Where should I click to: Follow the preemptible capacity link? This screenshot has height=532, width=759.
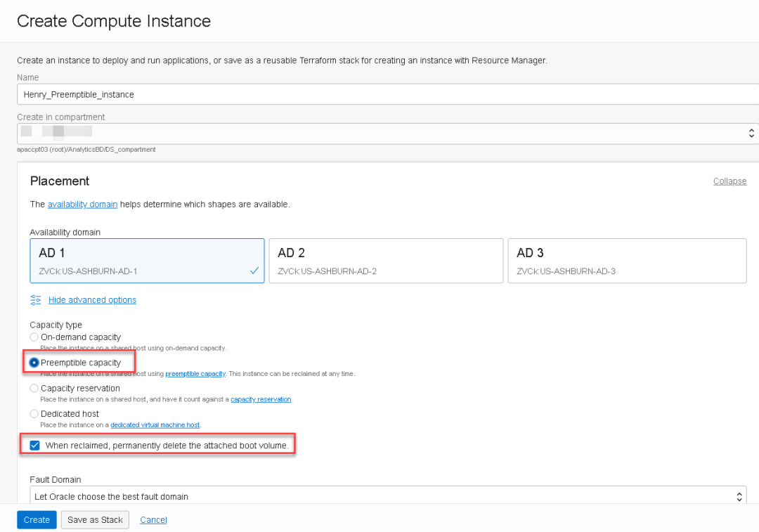(x=195, y=374)
